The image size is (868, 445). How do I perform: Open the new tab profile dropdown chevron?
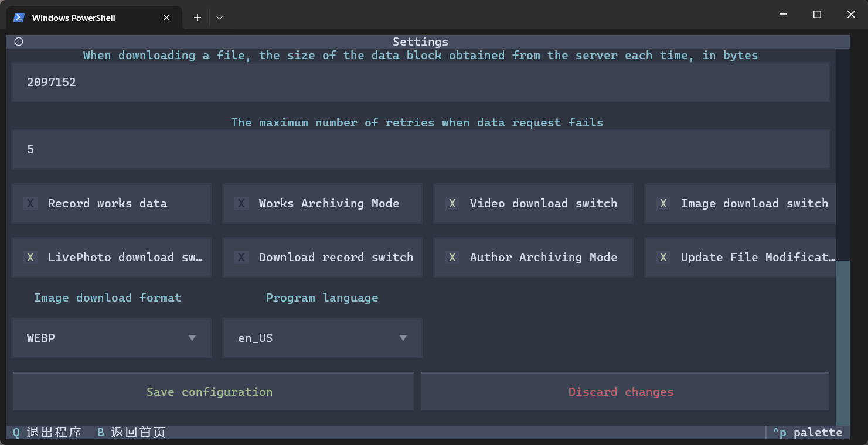(x=219, y=18)
